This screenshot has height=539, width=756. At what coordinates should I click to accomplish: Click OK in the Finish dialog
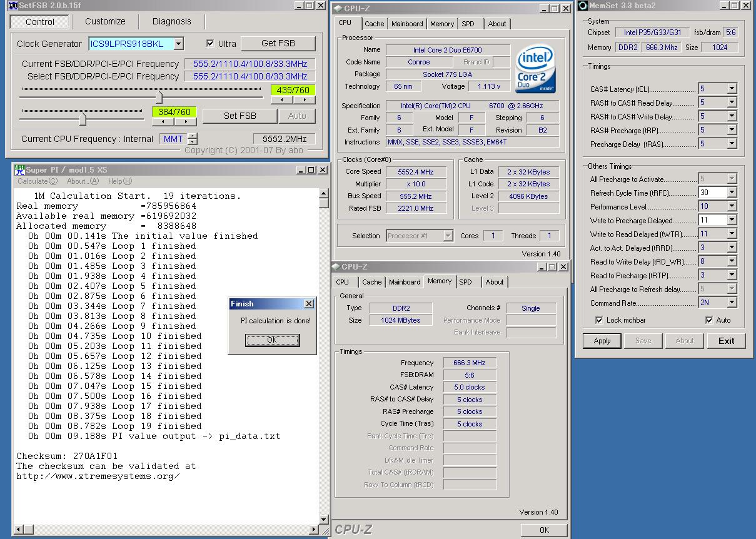(x=272, y=340)
